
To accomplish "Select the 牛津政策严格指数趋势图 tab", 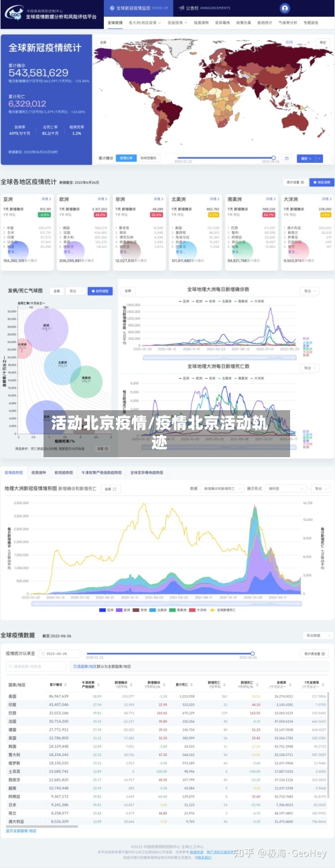I will click(102, 472).
